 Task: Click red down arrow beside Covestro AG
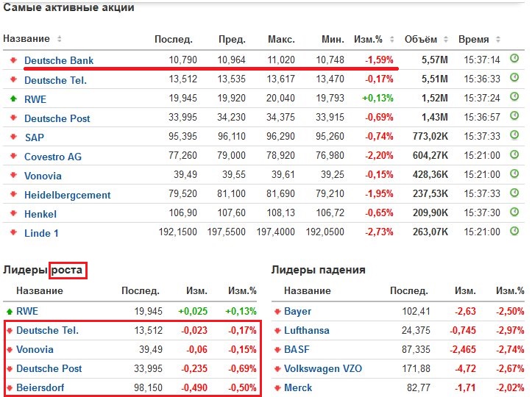(13, 157)
